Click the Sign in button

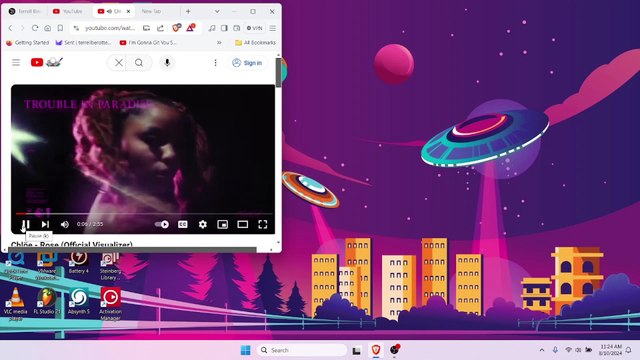247,63
